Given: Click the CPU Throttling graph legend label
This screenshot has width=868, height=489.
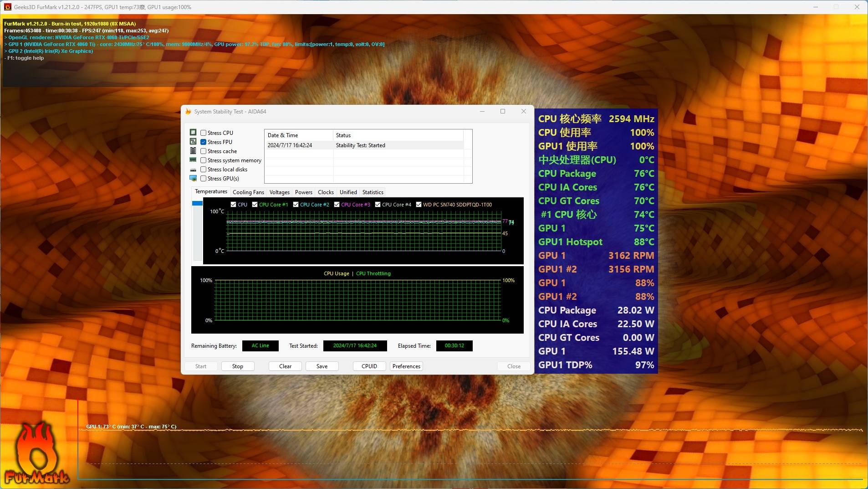Looking at the screenshot, I should [x=373, y=274].
